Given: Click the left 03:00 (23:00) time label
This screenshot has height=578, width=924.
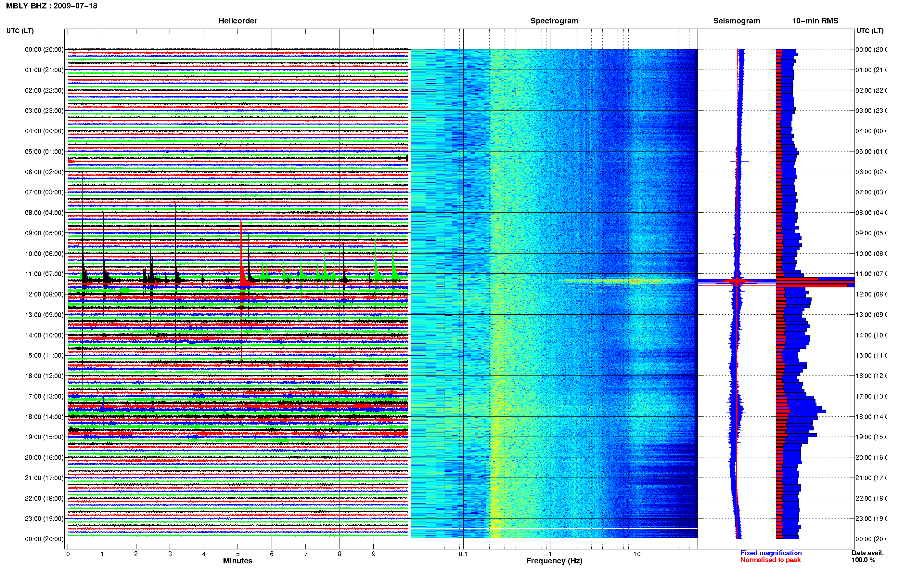Looking at the screenshot, I should 44,111.
